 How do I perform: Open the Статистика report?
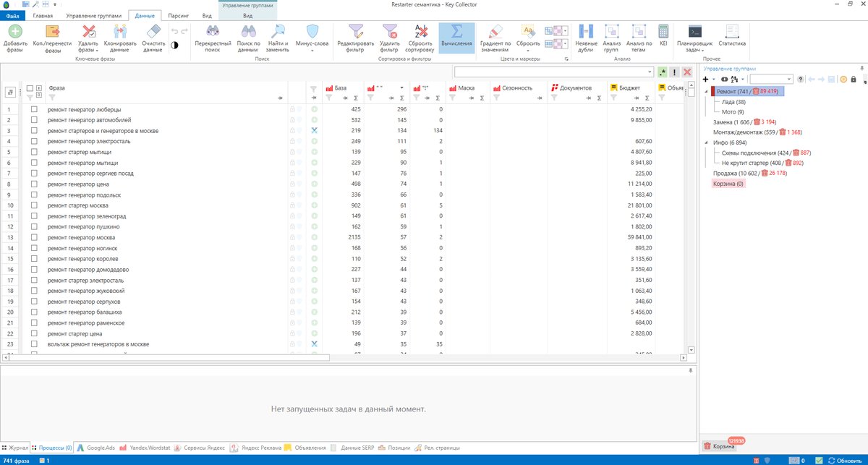(732, 35)
